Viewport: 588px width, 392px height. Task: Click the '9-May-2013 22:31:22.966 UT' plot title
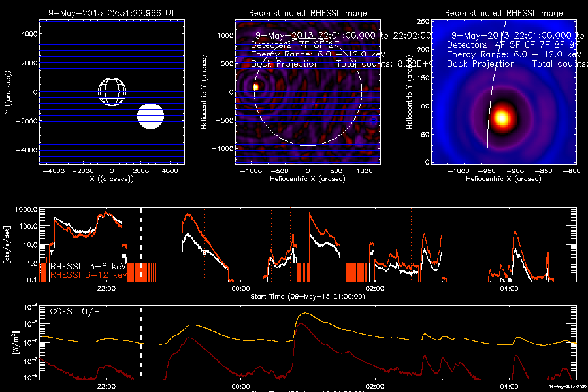112,13
